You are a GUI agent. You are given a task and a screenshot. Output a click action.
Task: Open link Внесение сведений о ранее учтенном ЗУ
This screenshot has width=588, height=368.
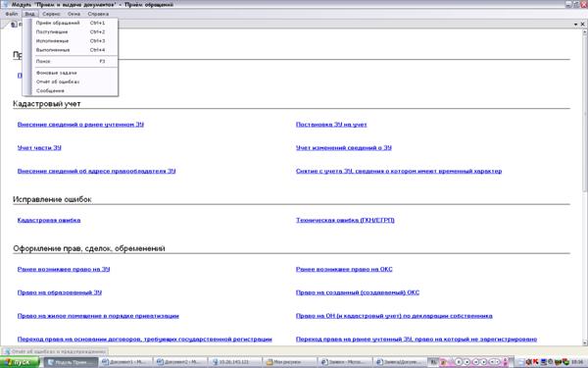pos(80,125)
